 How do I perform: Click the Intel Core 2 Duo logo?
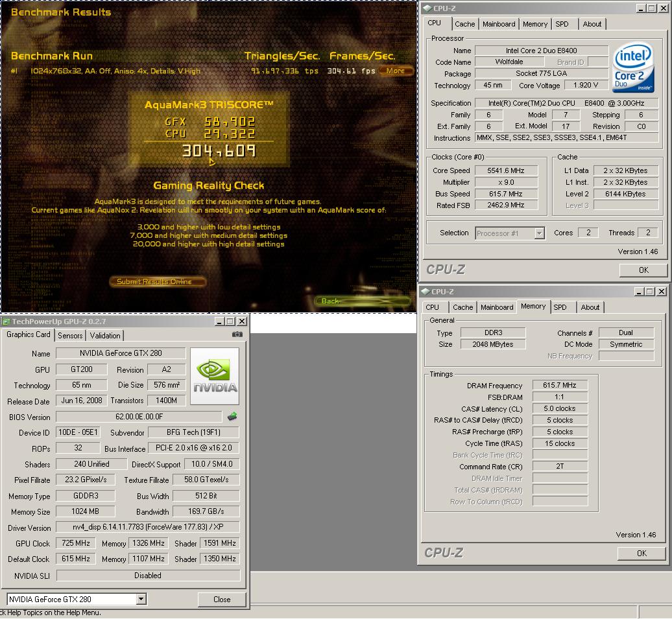(x=633, y=67)
